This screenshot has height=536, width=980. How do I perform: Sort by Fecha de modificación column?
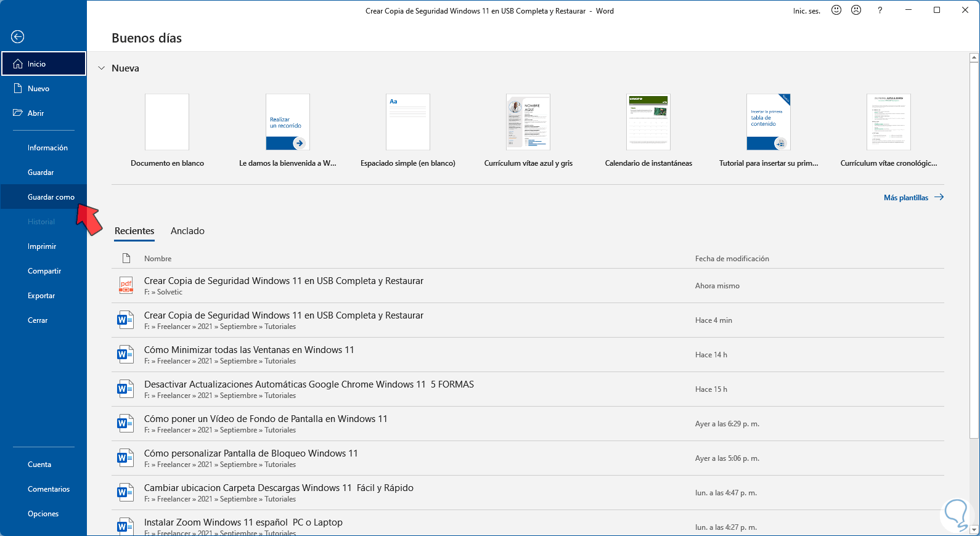coord(732,259)
